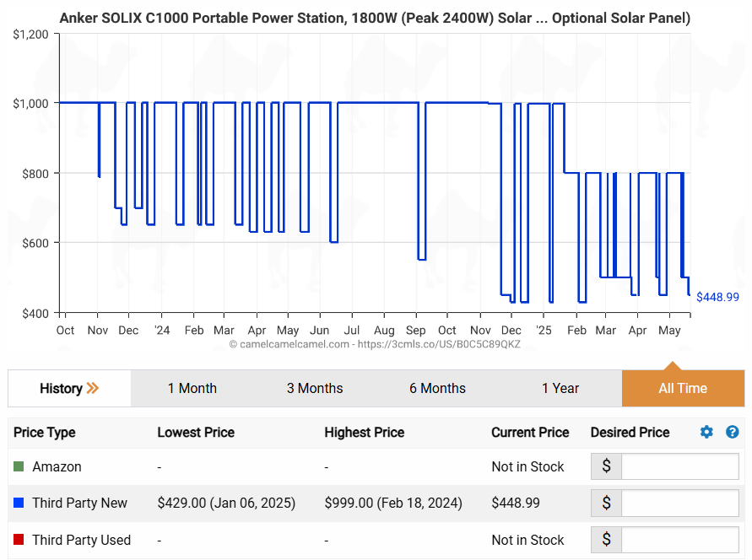
Task: Click the All Time tab
Action: (x=683, y=388)
